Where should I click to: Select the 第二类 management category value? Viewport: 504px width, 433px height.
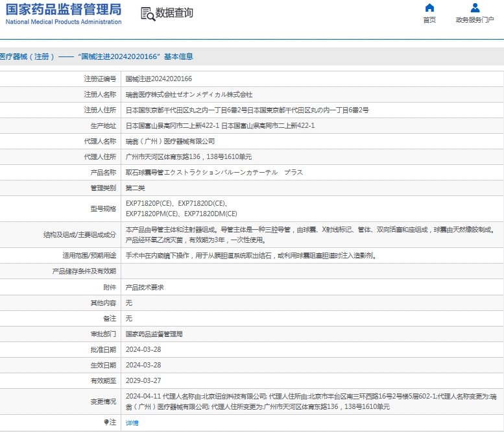136,188
